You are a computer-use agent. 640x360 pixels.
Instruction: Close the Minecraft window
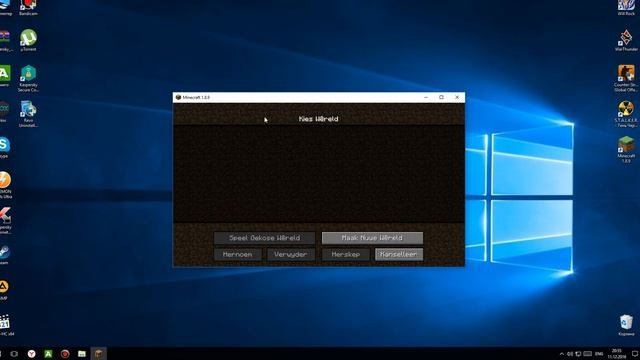click(x=457, y=97)
